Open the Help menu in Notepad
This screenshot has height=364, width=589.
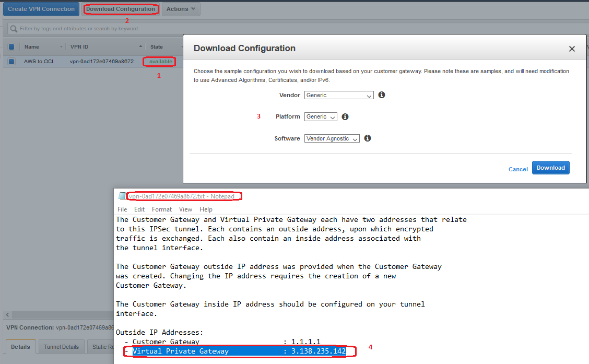[x=206, y=209]
